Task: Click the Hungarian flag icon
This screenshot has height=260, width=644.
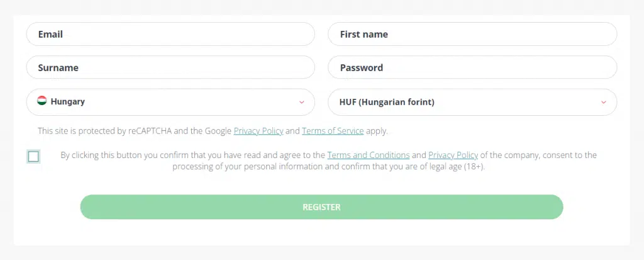Action: pos(42,101)
